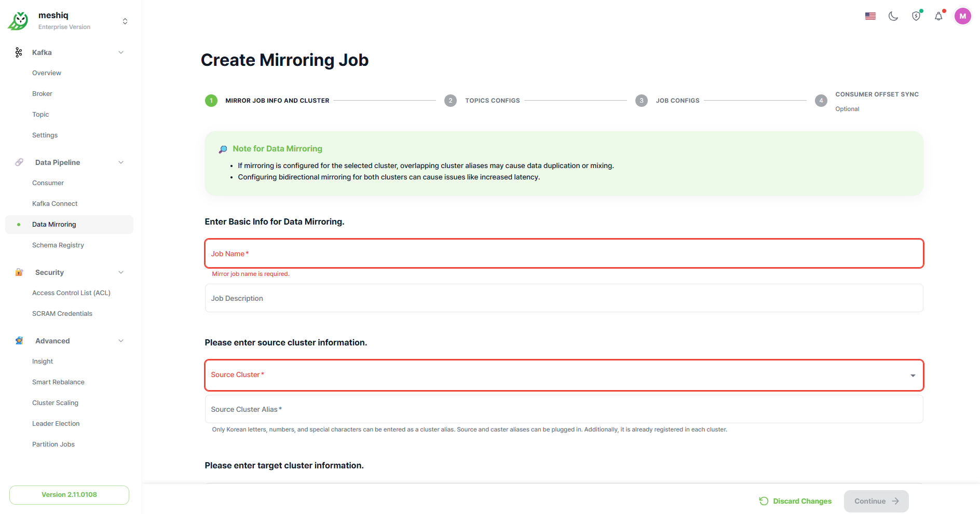Focus the Job Name input field

click(x=564, y=254)
